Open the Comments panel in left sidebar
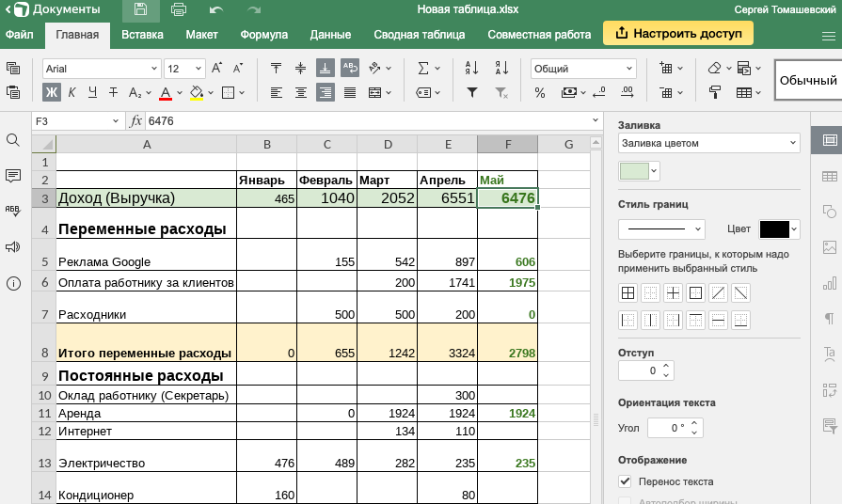The image size is (842, 504). 13,176
